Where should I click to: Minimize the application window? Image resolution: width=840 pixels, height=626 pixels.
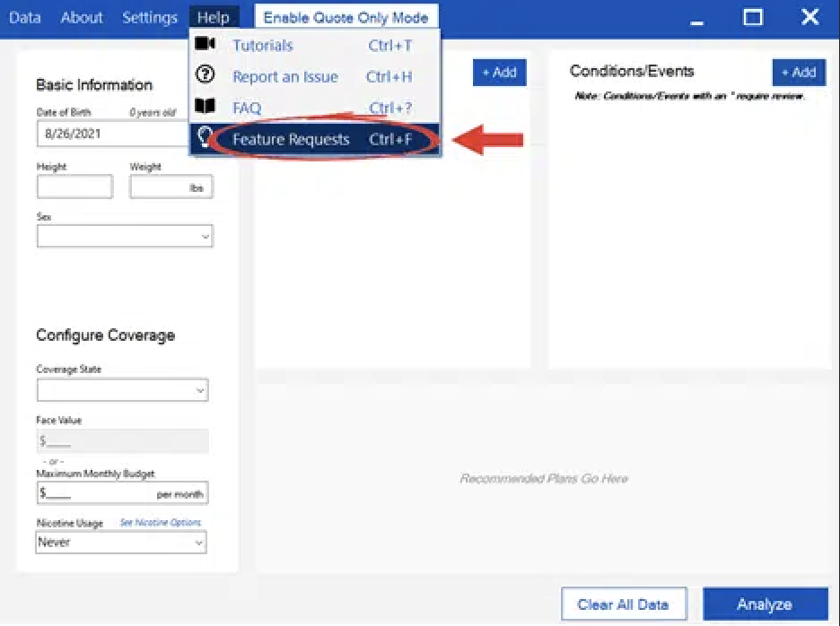pos(697,17)
